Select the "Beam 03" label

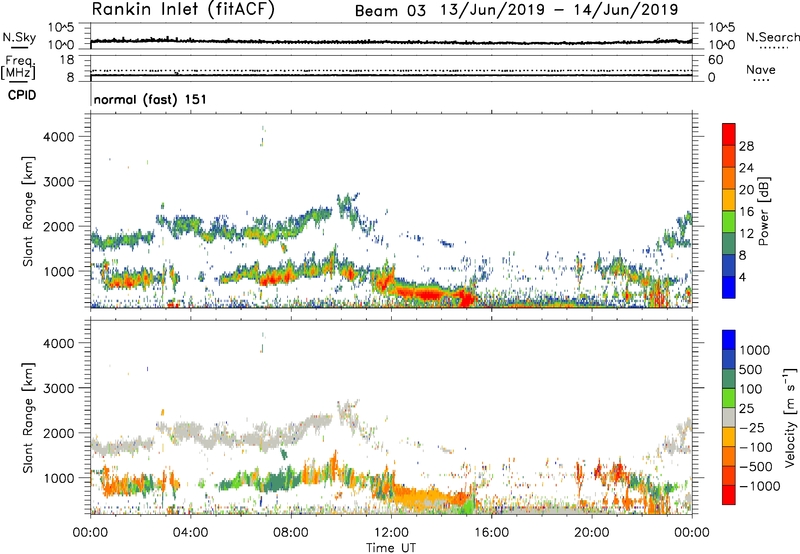click(x=390, y=10)
